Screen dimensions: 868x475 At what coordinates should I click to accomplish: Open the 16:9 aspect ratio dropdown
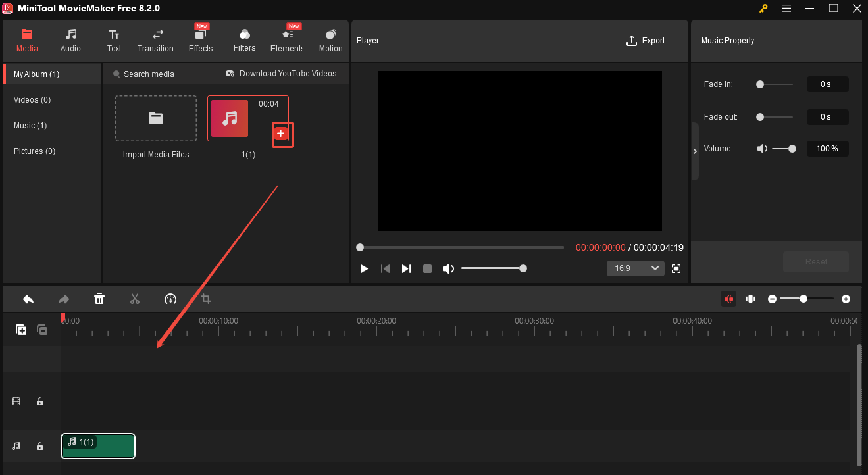[x=635, y=268]
